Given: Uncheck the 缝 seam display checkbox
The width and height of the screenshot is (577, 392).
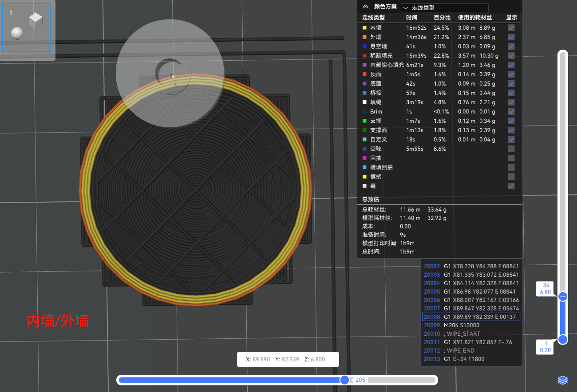Looking at the screenshot, I should tap(511, 186).
